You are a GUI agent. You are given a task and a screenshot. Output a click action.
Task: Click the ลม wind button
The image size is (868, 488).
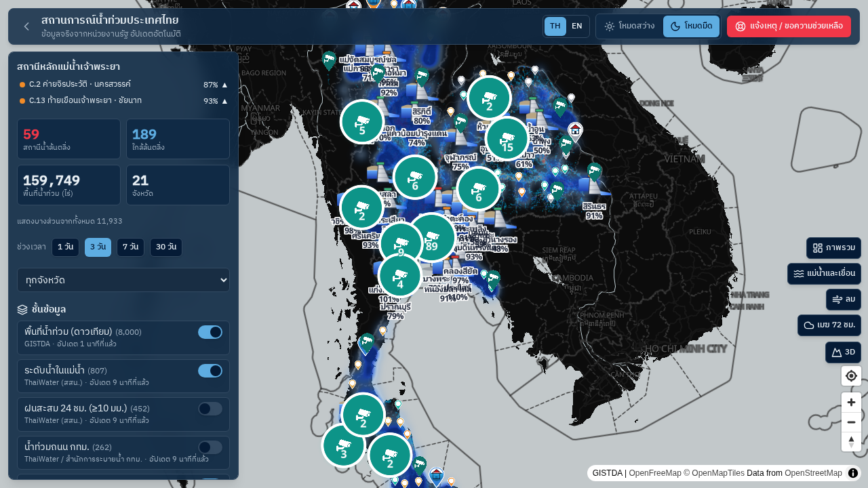[x=844, y=300]
